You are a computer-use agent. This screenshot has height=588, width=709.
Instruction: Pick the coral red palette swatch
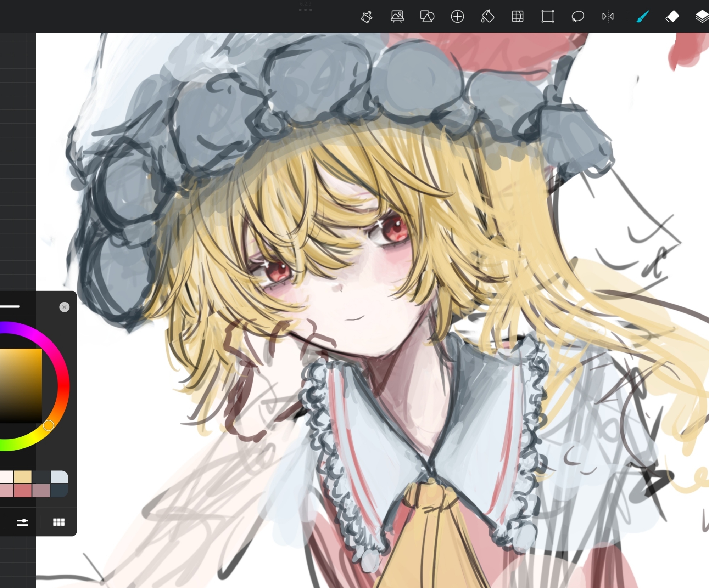click(23, 491)
